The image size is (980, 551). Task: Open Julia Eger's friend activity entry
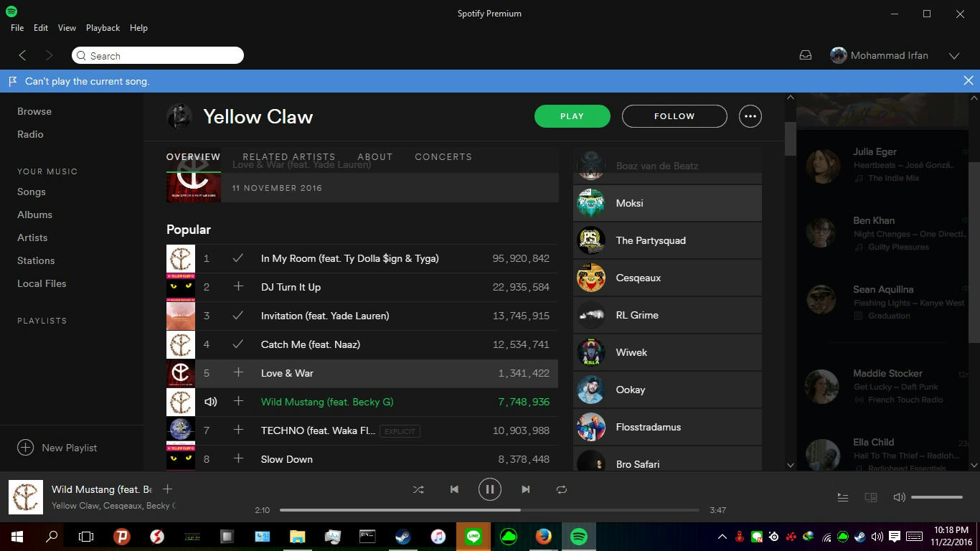coord(882,165)
